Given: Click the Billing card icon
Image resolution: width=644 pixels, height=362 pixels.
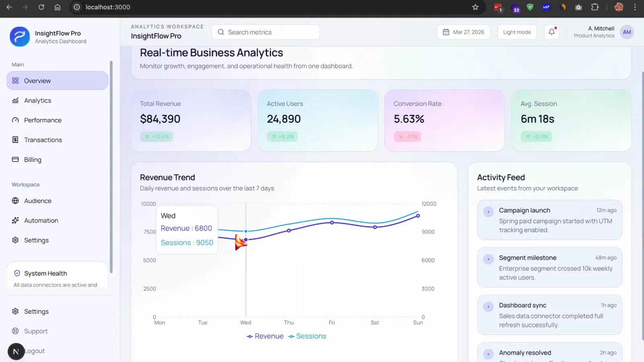Looking at the screenshot, I should (15, 160).
